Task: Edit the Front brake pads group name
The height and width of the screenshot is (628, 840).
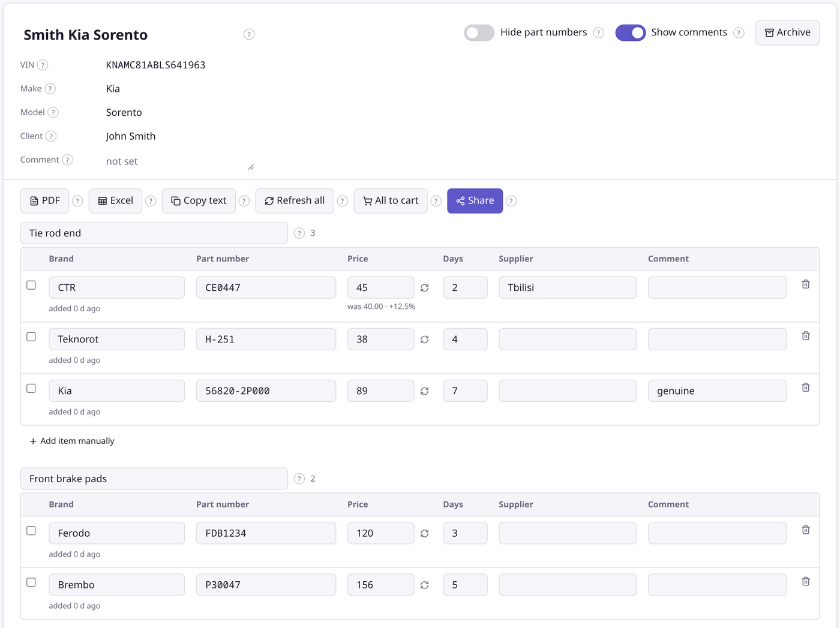Action: point(154,479)
